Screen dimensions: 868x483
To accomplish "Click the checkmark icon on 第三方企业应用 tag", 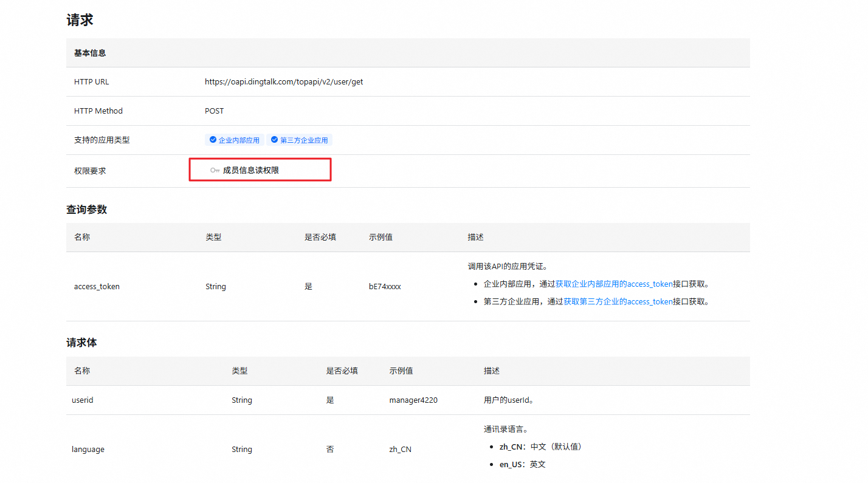I will [274, 140].
